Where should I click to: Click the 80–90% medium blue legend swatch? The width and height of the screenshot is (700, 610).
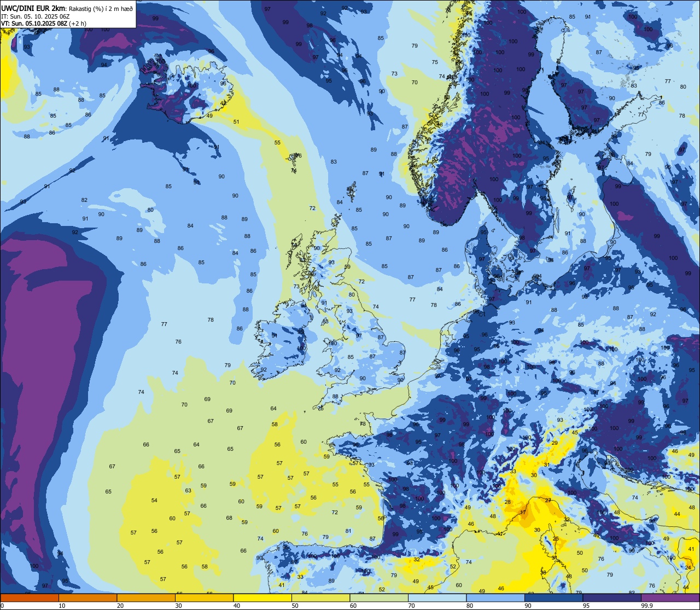pyautogui.click(x=495, y=597)
